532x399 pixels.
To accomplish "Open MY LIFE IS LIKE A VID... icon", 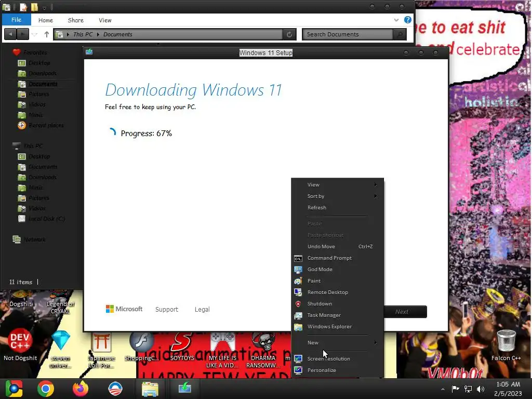I will point(222,351).
